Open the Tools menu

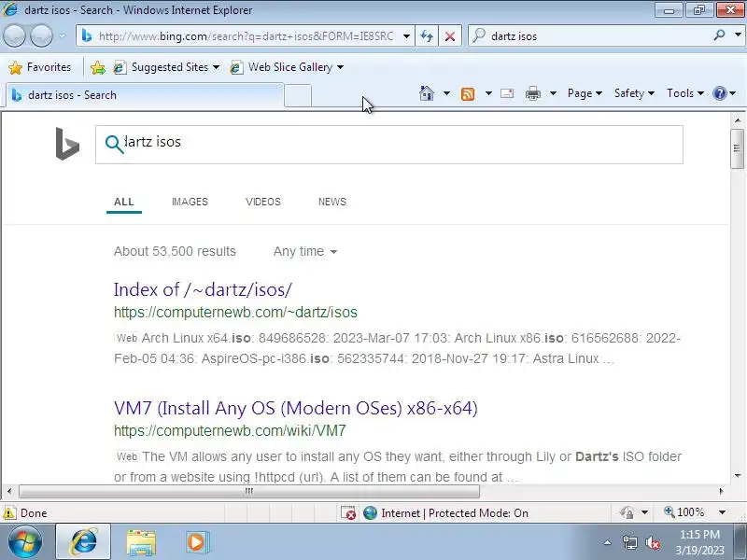pyautogui.click(x=685, y=93)
